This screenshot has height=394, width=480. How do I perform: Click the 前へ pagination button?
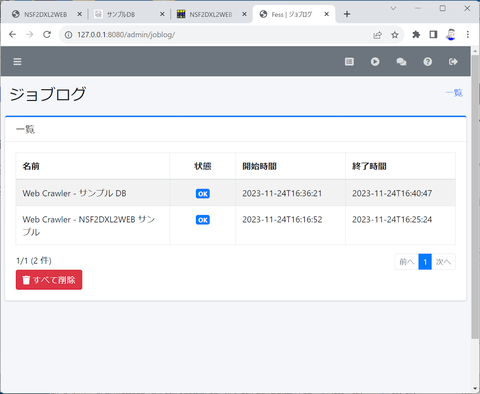(407, 262)
